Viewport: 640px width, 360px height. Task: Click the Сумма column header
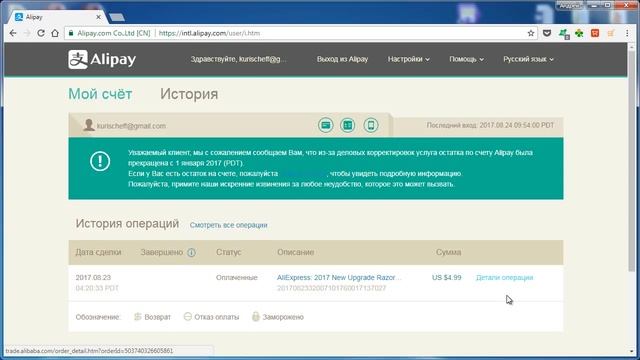pos(448,252)
